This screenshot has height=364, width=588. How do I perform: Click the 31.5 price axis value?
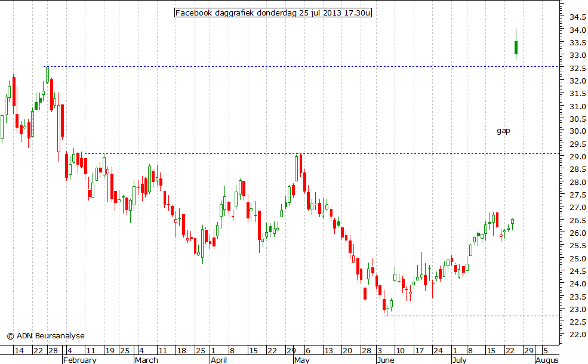[578, 93]
